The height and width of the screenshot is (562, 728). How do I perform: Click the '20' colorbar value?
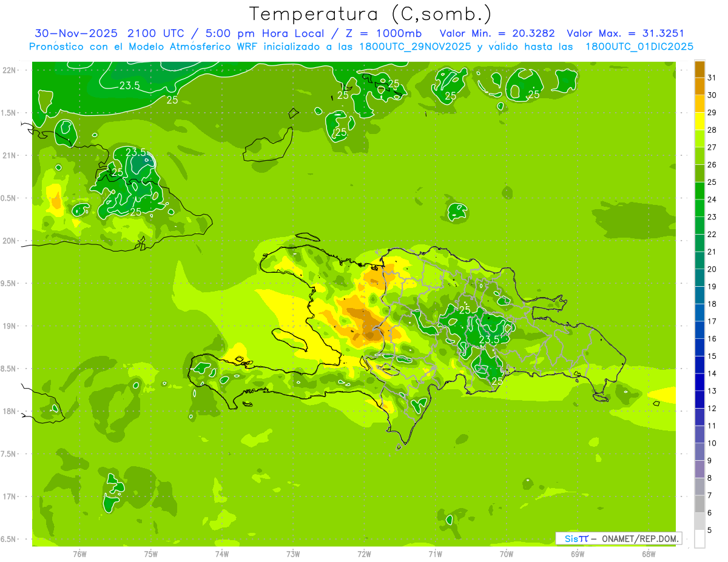click(712, 269)
